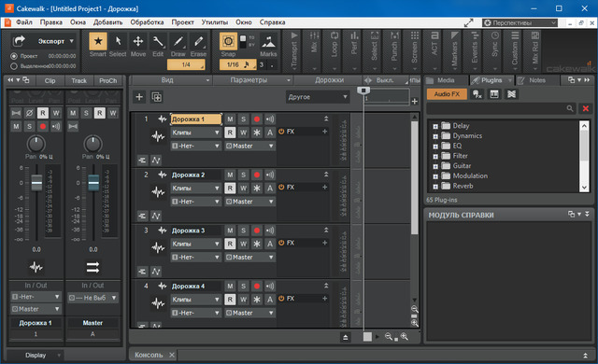Toggle read automation R on Дорожка 4

230,300
